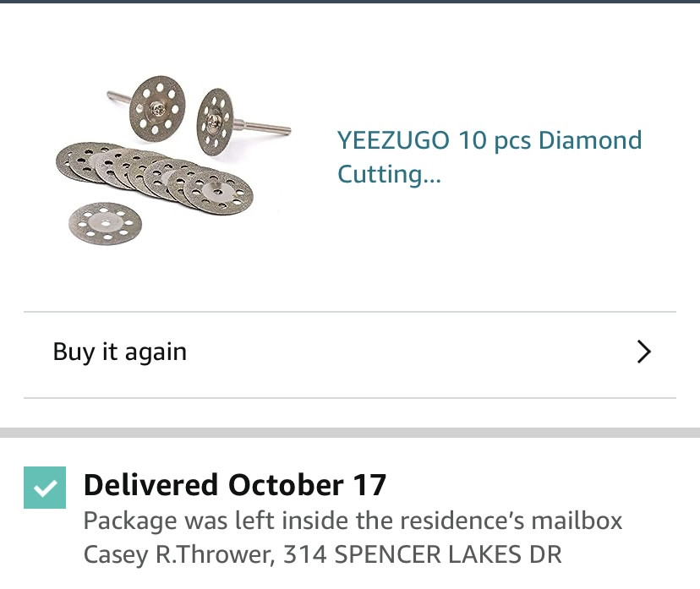The height and width of the screenshot is (589, 700).
Task: Click the word YEEZUGO in the title
Action: (x=393, y=140)
